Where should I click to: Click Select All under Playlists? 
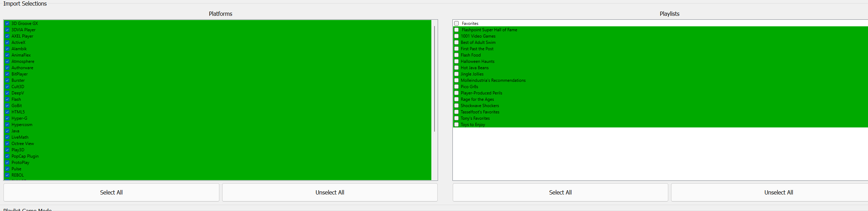(x=560, y=192)
